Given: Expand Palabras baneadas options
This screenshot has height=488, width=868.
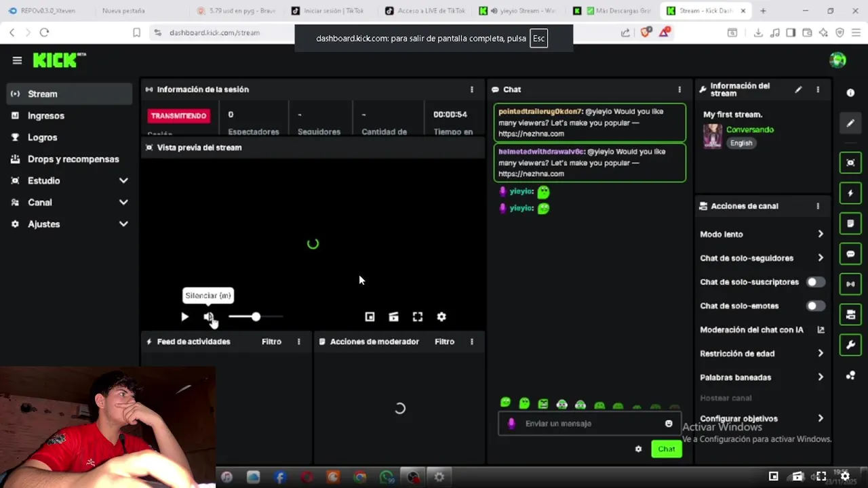Looking at the screenshot, I should [x=762, y=377].
